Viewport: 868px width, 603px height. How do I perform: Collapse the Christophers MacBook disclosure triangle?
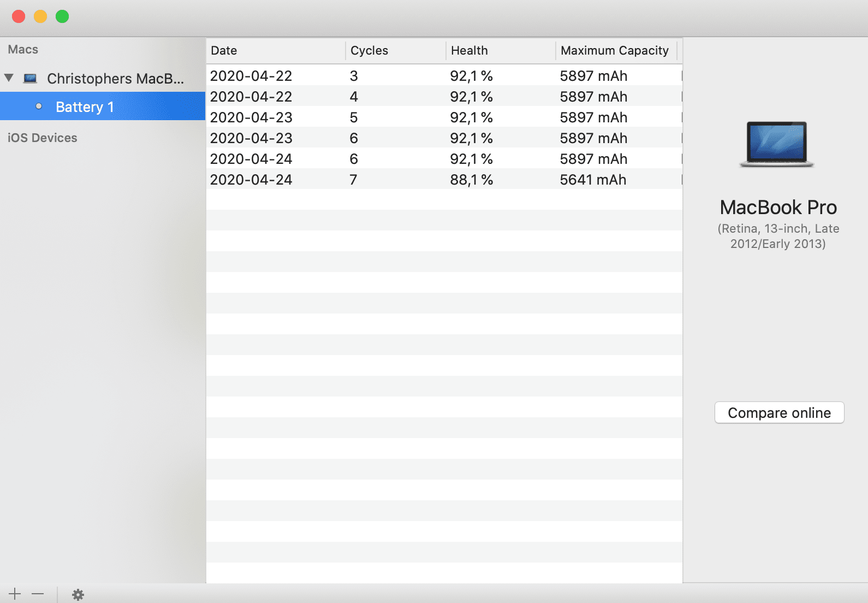9,78
